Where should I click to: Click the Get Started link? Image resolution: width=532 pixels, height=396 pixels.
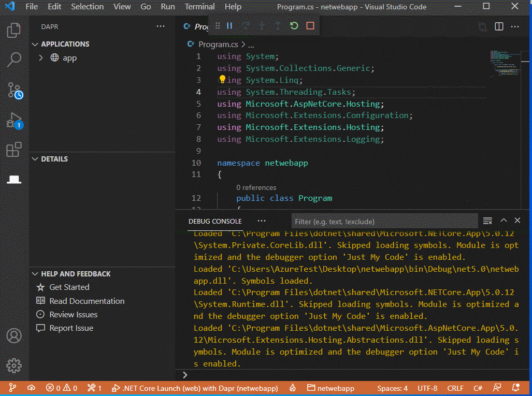point(69,287)
